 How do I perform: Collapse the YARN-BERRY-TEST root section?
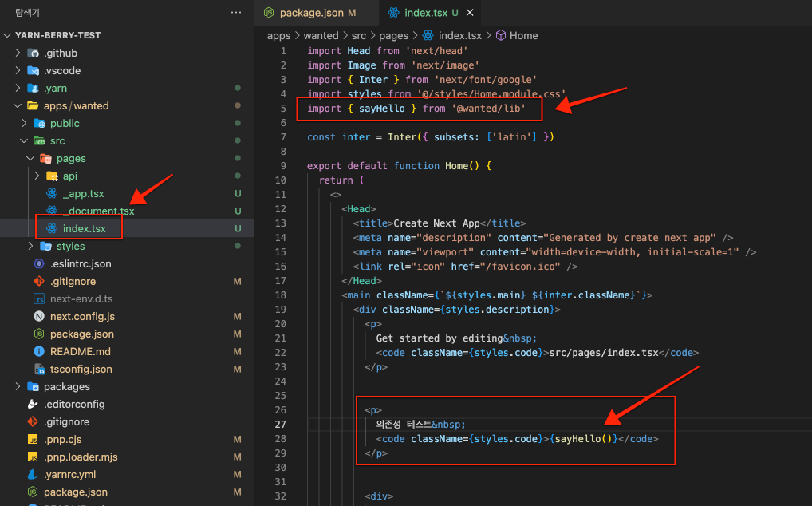click(7, 35)
